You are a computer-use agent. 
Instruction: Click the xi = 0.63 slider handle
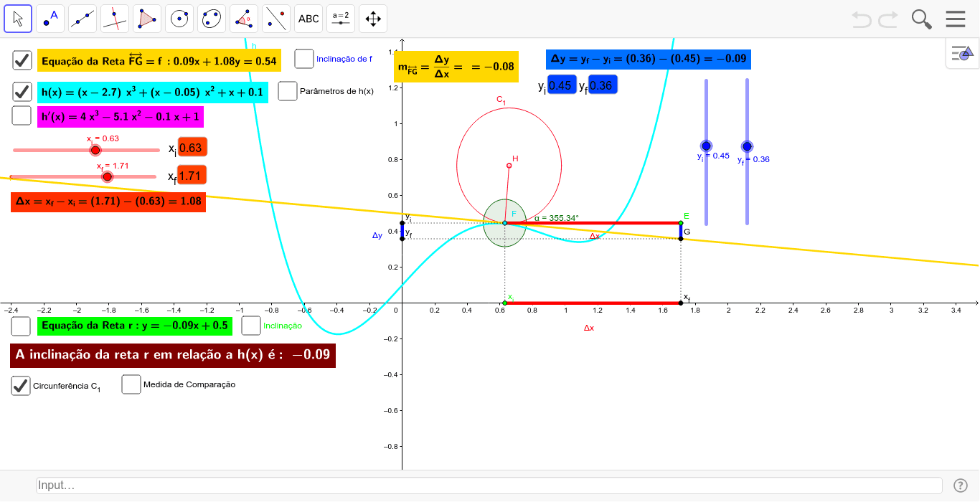[95, 150]
